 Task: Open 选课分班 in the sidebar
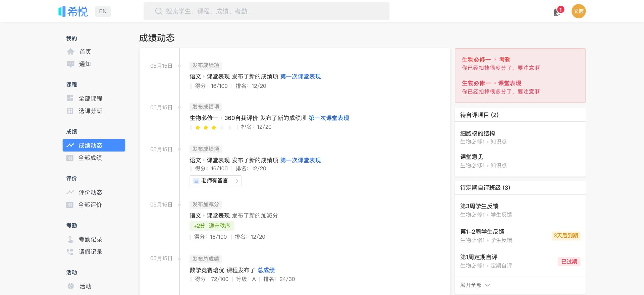click(90, 111)
